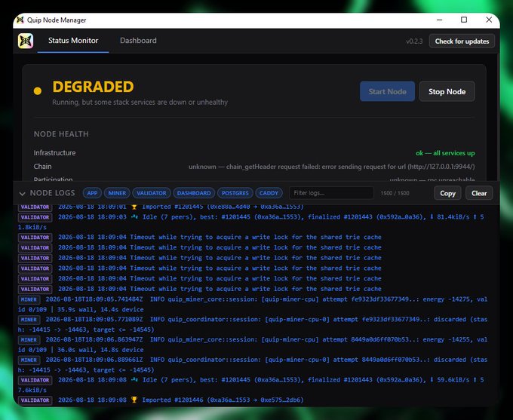Click the v0.2.3 version label
The height and width of the screenshot is (420, 513).
click(x=414, y=41)
